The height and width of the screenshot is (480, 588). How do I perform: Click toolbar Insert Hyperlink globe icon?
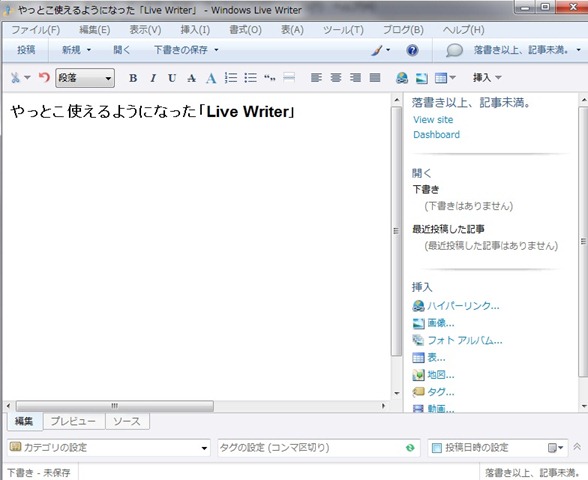coord(402,78)
